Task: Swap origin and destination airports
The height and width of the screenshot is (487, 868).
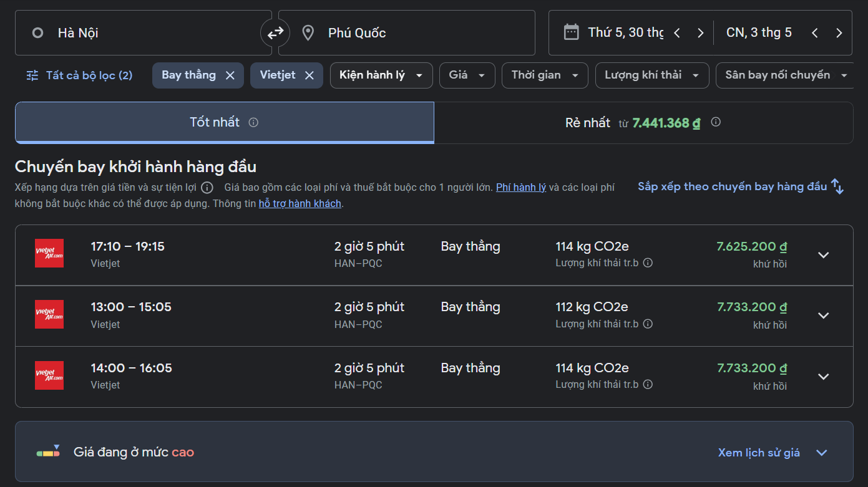Action: (275, 33)
